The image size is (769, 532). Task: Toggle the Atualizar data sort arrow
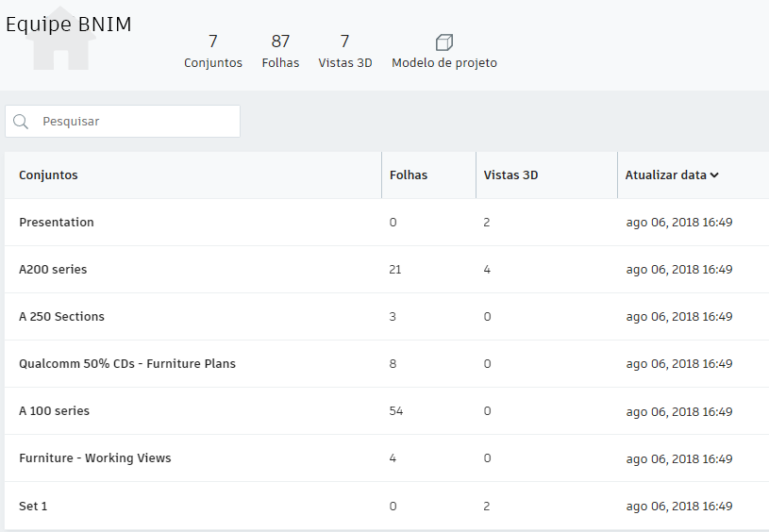(715, 175)
